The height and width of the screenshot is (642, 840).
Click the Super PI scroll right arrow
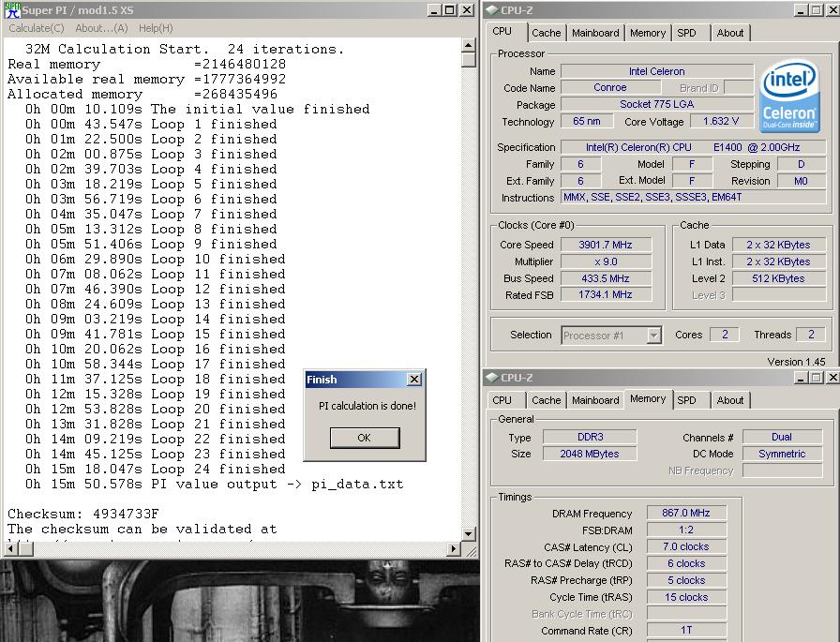click(x=454, y=548)
